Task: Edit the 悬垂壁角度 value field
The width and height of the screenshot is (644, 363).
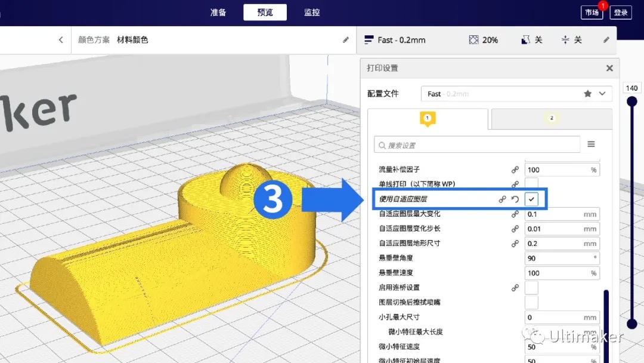Action: click(562, 259)
